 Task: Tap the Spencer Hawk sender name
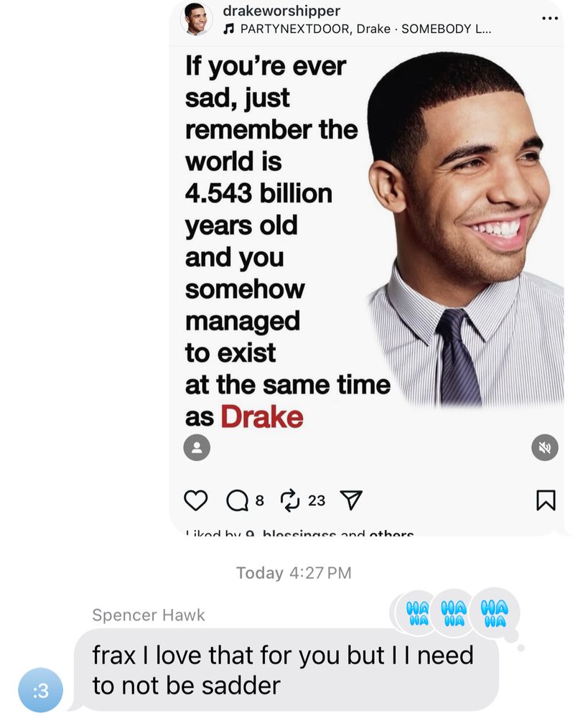[149, 615]
